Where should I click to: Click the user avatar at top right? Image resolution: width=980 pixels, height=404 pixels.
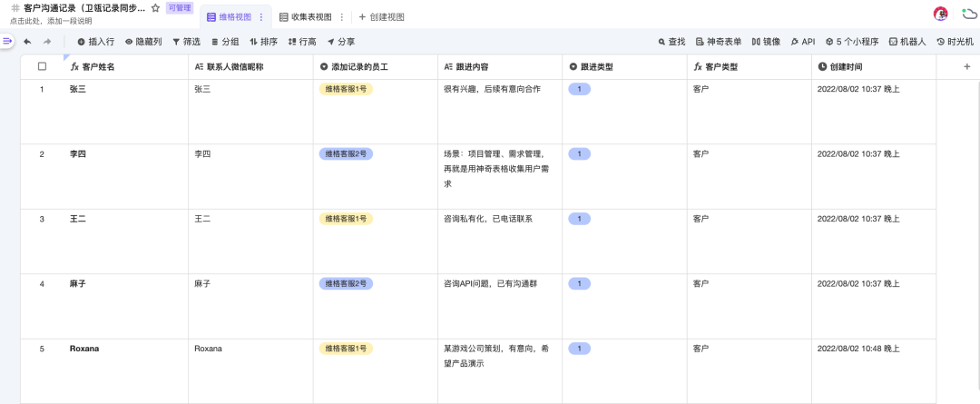941,14
